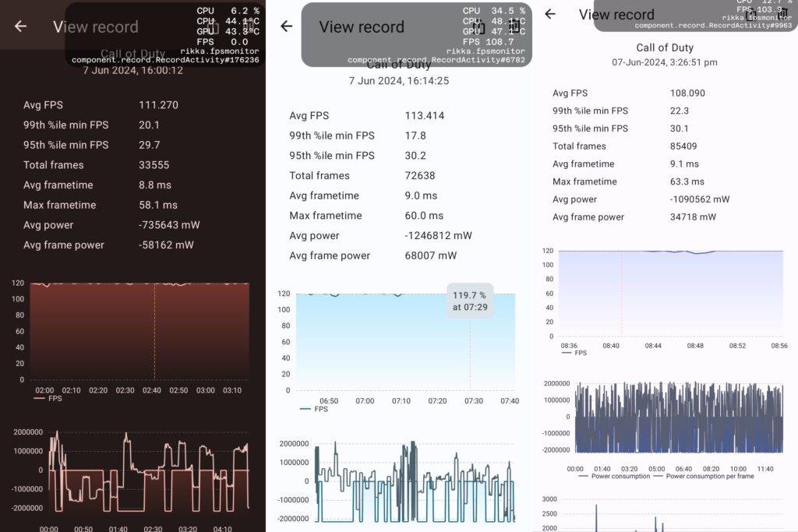
Task: Tap the dark-themed FPS chart area
Action: pos(139,330)
